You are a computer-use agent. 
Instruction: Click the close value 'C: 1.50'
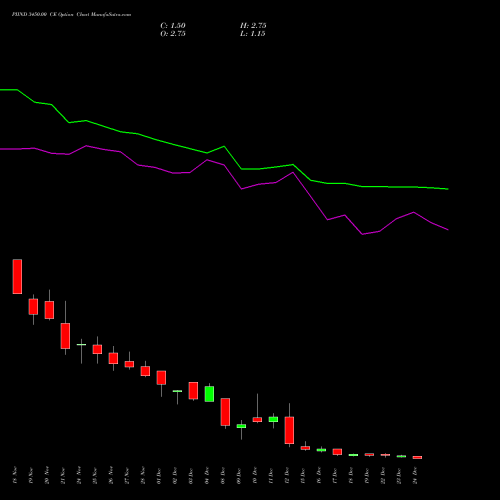coord(173,26)
